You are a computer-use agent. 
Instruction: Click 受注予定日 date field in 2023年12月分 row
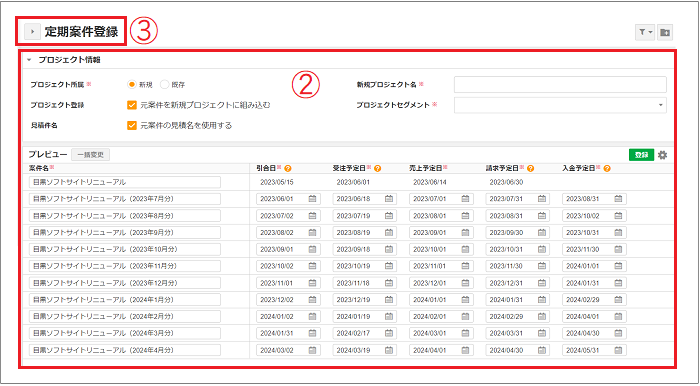pos(365,283)
